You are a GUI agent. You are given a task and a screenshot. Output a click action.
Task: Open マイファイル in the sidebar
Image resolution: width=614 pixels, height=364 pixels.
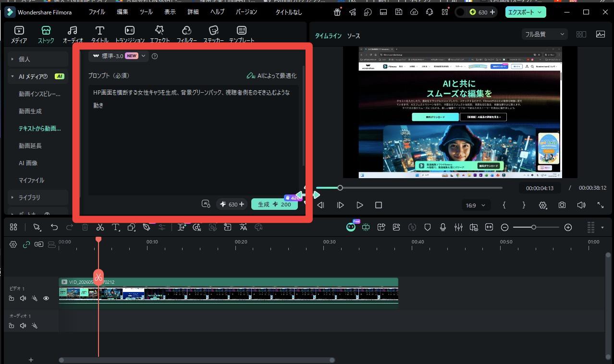31,180
